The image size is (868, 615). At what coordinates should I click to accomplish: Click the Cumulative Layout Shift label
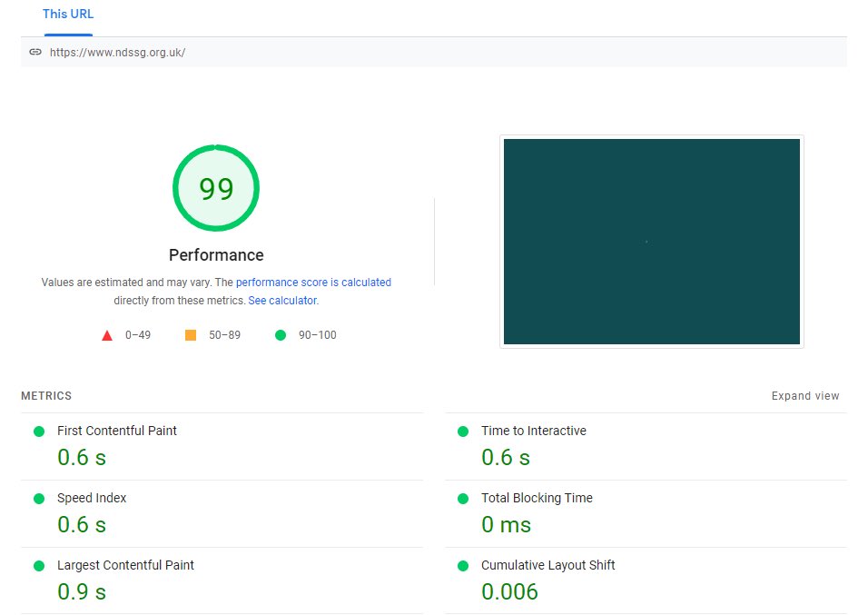tap(548, 565)
